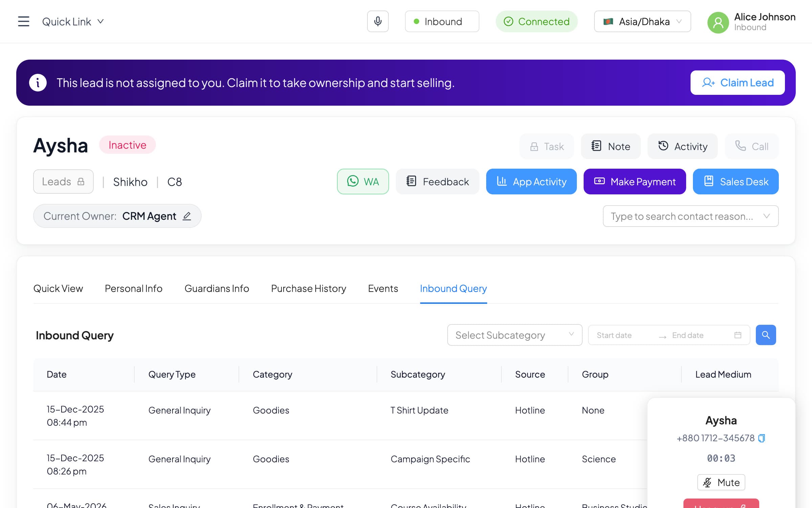
Task: Add a Note for this lead
Action: click(x=611, y=146)
